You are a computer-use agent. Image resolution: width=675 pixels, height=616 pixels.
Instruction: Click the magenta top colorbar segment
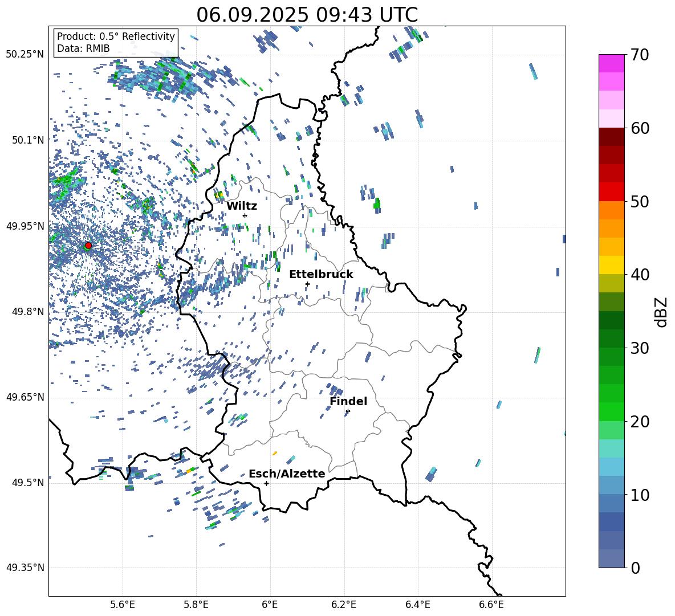pos(611,63)
